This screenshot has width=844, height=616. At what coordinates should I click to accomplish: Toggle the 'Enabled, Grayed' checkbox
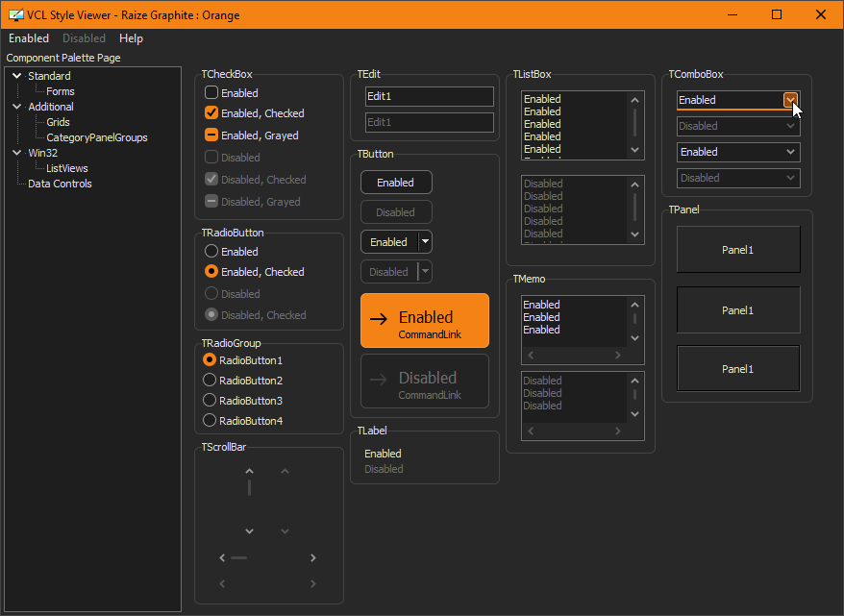[211, 135]
